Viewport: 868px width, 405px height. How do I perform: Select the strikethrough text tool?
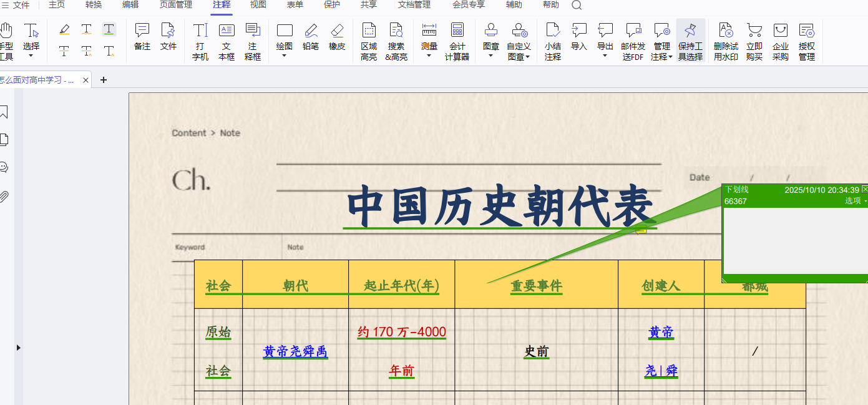click(x=64, y=51)
